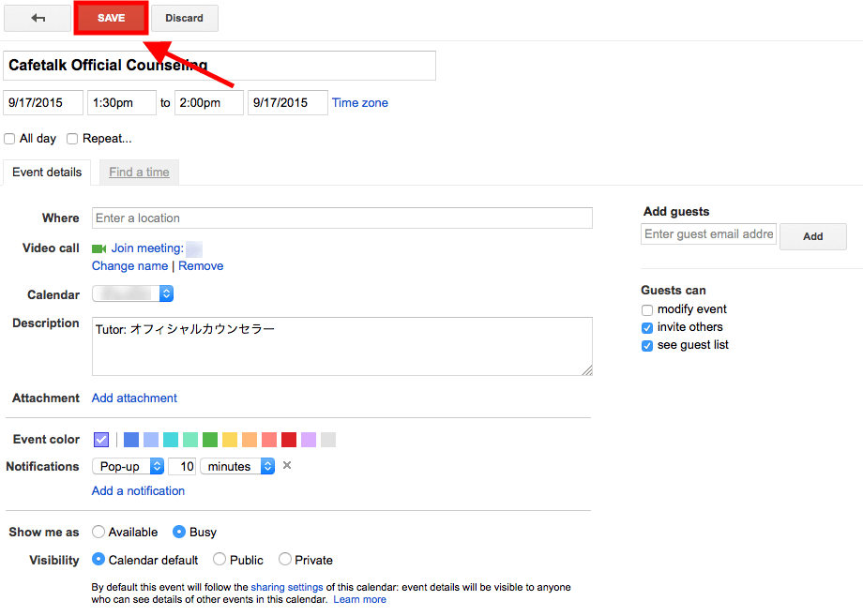Screen dimensions: 863x616
Task: Select Busy for Show me as
Action: tap(179, 532)
